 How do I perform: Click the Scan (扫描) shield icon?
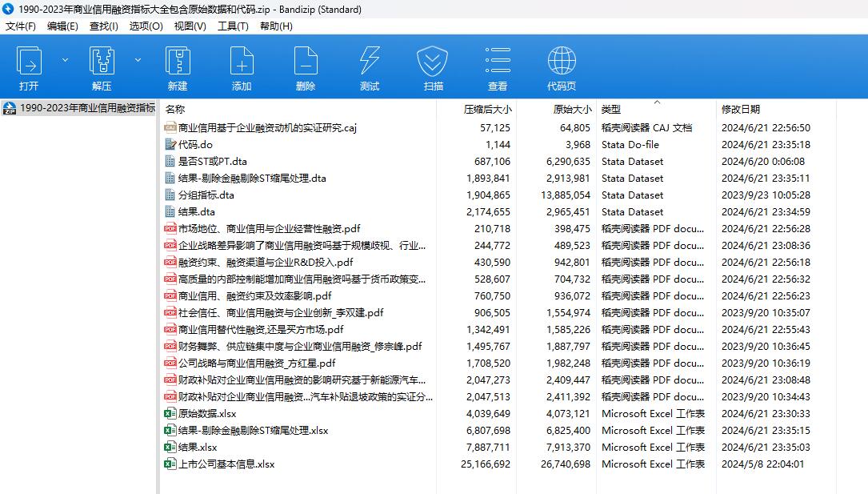coord(433,61)
